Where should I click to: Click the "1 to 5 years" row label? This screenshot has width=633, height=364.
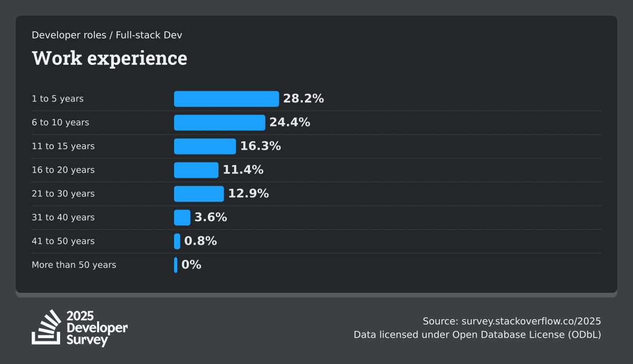tap(57, 99)
